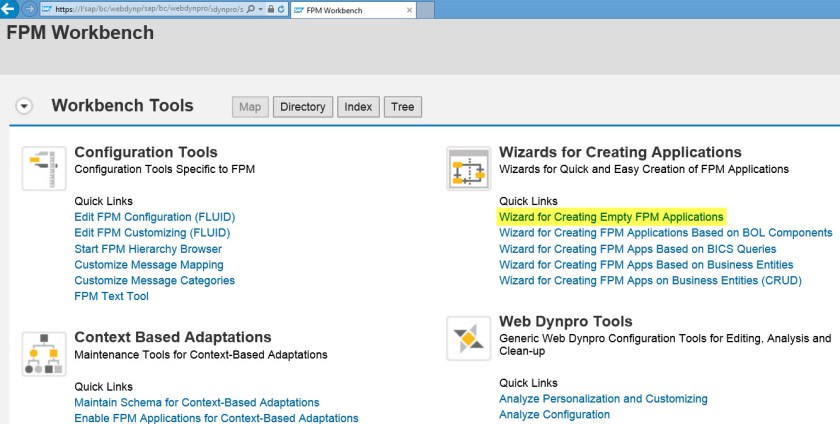This screenshot has width=840, height=424.
Task: Click the Web Dynpro Tools heading
Action: click(x=566, y=322)
